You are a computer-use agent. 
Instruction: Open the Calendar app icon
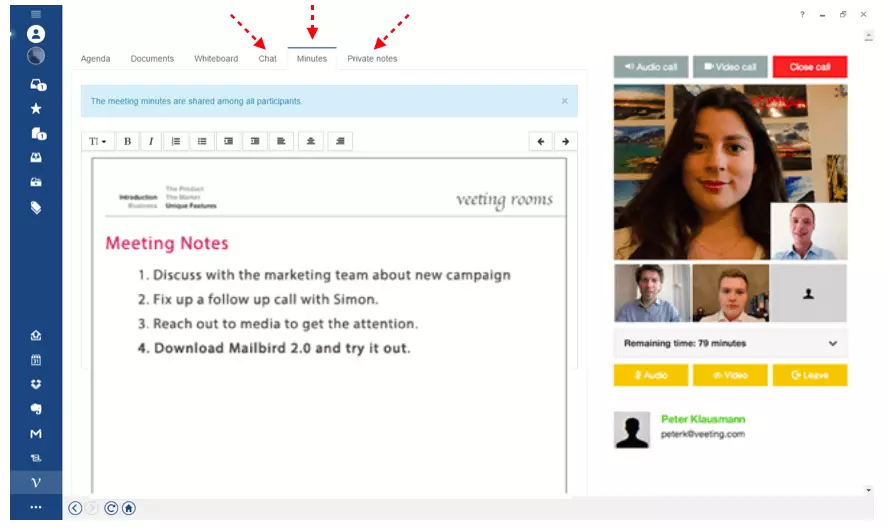36,360
